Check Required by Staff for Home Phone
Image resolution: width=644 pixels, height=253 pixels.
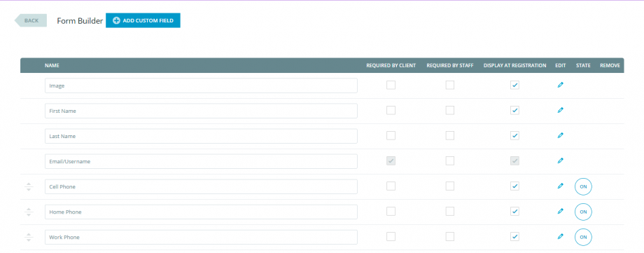click(450, 212)
